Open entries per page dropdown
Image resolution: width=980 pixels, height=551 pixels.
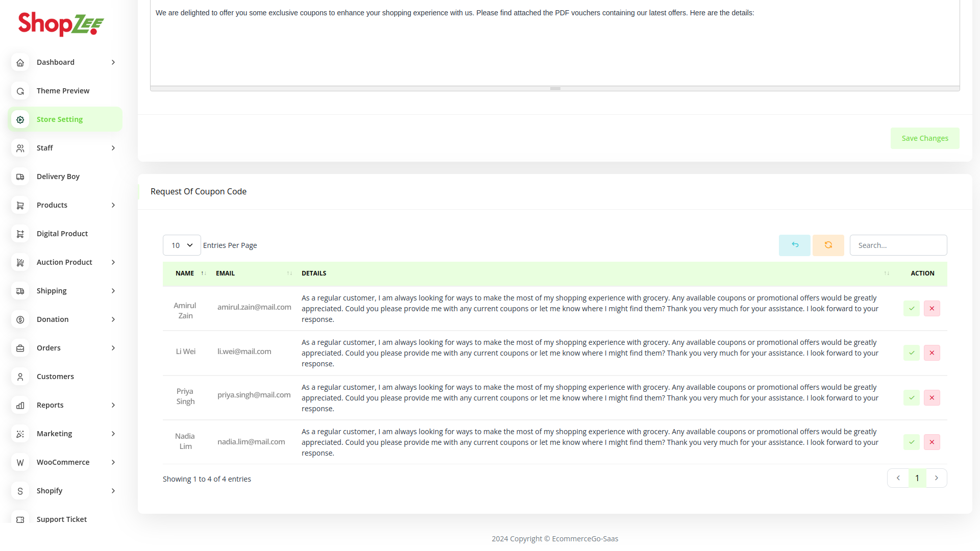coord(182,245)
